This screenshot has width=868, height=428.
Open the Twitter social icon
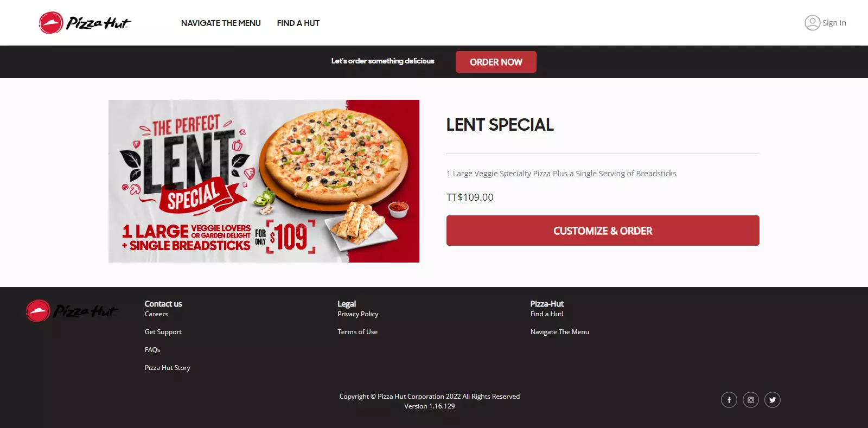pyautogui.click(x=773, y=400)
